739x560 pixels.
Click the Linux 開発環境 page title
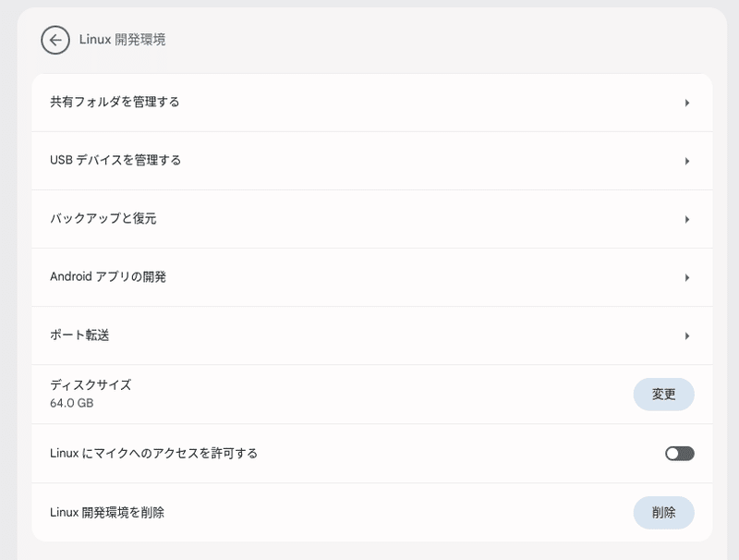122,40
